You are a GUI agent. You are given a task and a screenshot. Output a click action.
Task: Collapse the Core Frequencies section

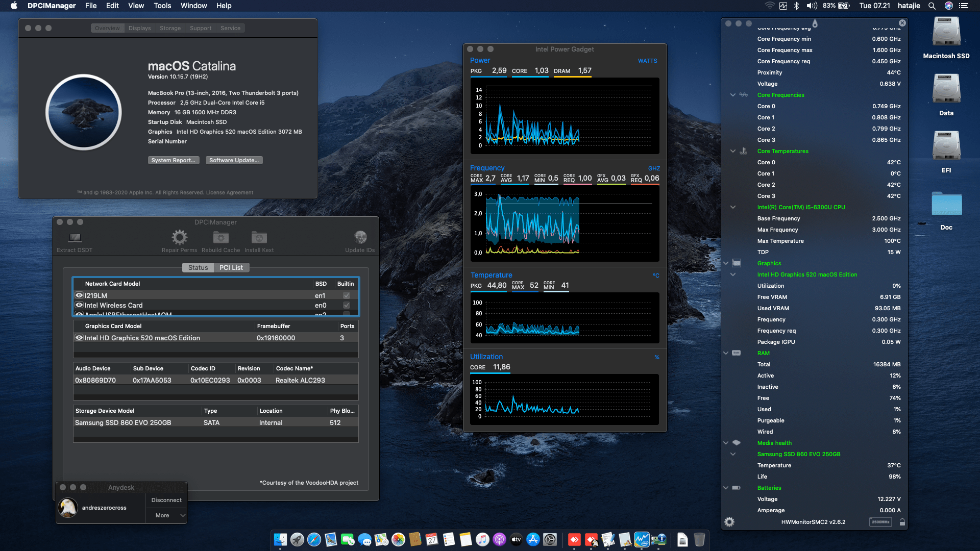coord(732,95)
